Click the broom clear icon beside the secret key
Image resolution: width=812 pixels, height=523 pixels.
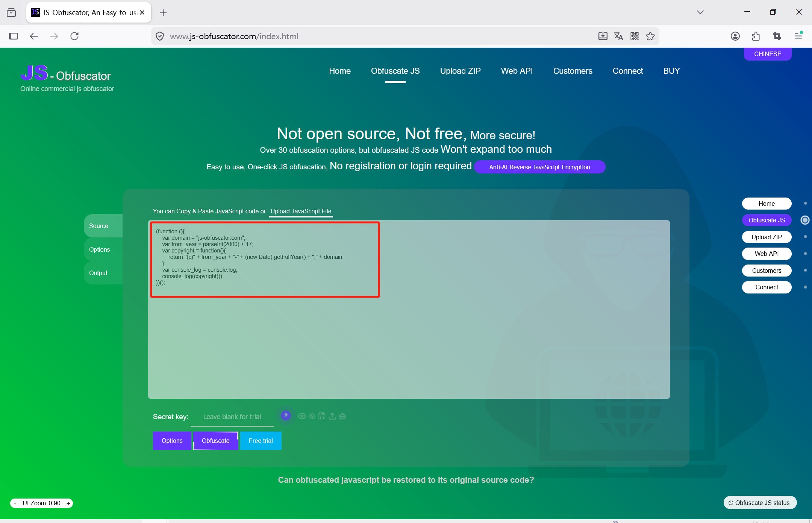[342, 416]
